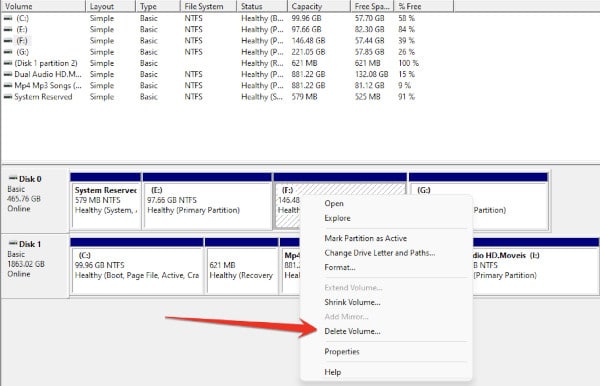Screen dimensions: 600x386
Task: Click the 132.08 GB free space cell
Action: pyautogui.click(x=371, y=74)
